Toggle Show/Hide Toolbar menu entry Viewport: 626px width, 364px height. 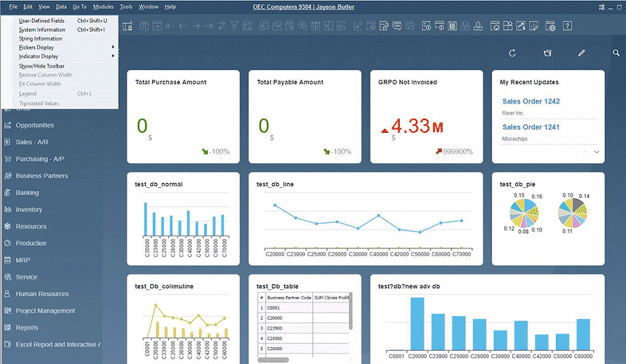42,66
